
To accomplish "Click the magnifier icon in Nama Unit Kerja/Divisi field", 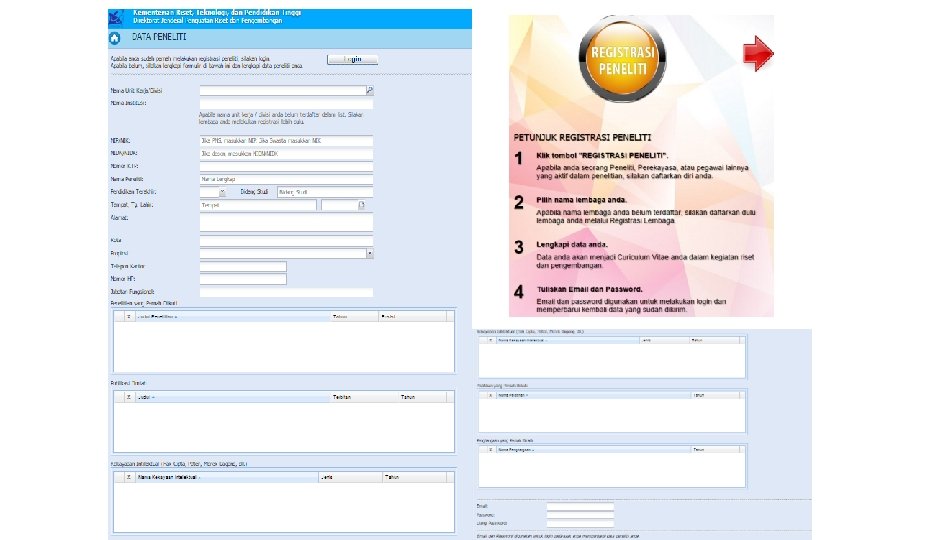I will 370,90.
